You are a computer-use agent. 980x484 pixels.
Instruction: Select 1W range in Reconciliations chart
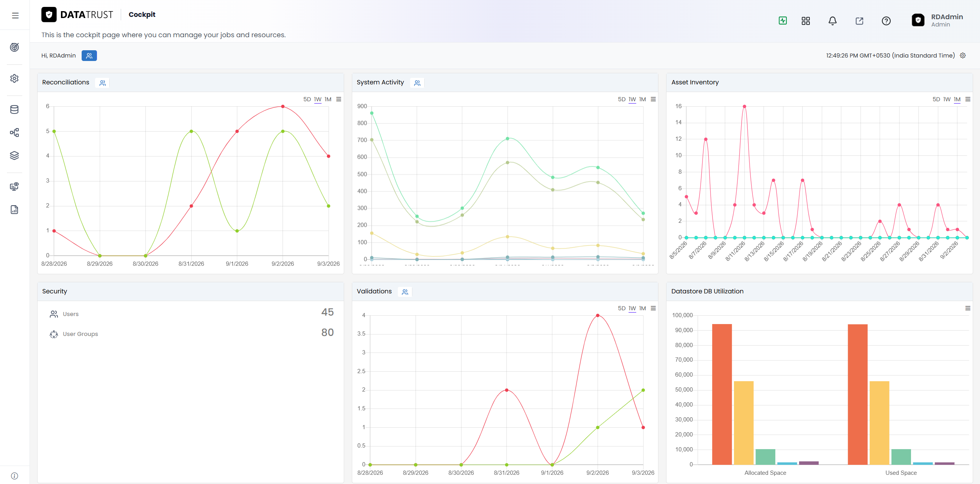click(318, 99)
